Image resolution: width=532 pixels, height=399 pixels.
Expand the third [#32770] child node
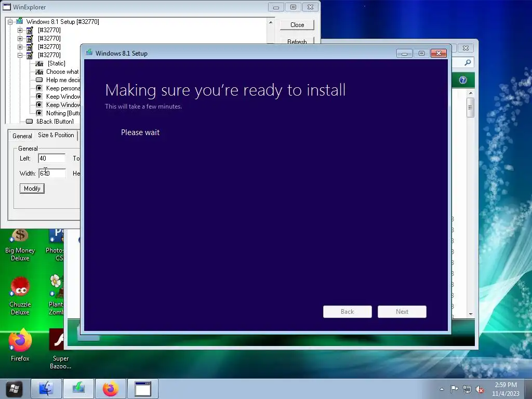[x=20, y=47]
